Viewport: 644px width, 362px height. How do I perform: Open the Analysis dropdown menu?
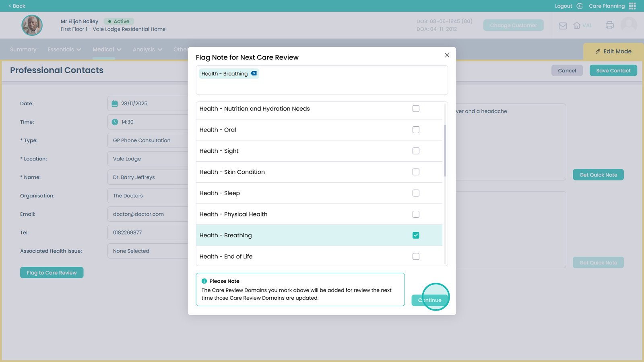(147, 49)
